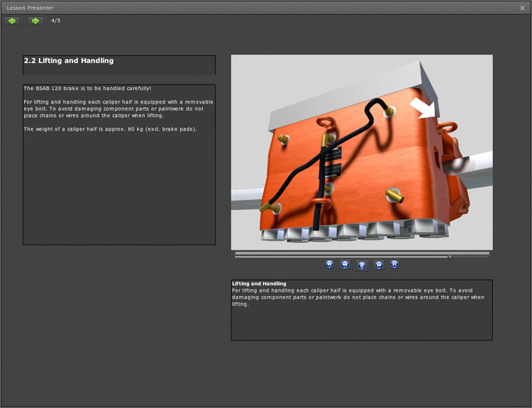Viewport: 532px width, 408px height.
Task: Select the '2.2 Lifting and Handling' heading
Action: pyautogui.click(x=69, y=61)
